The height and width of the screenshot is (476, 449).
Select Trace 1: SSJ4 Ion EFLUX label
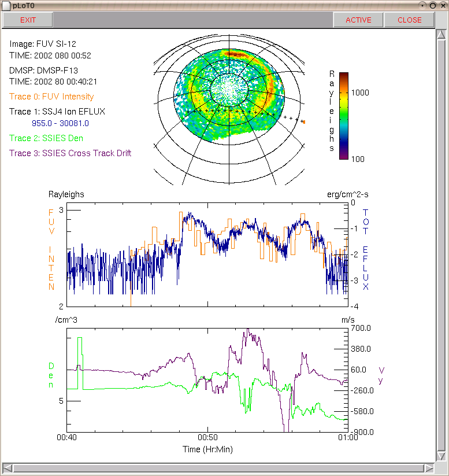[57, 112]
